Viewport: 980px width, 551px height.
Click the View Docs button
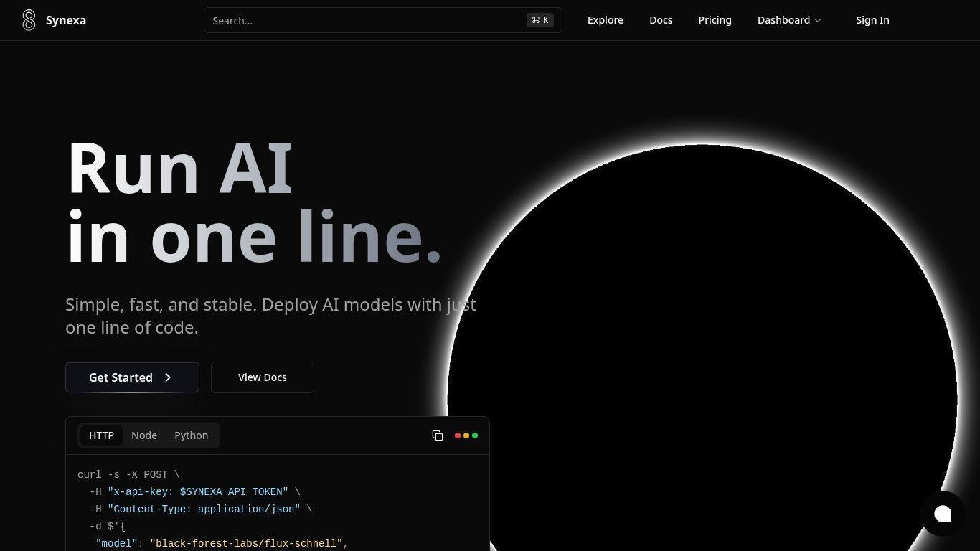click(262, 377)
